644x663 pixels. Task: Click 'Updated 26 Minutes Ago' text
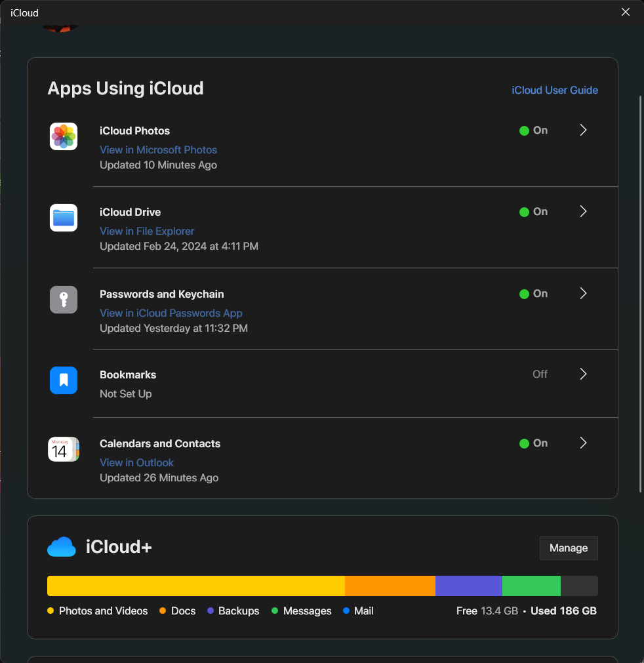click(x=159, y=478)
